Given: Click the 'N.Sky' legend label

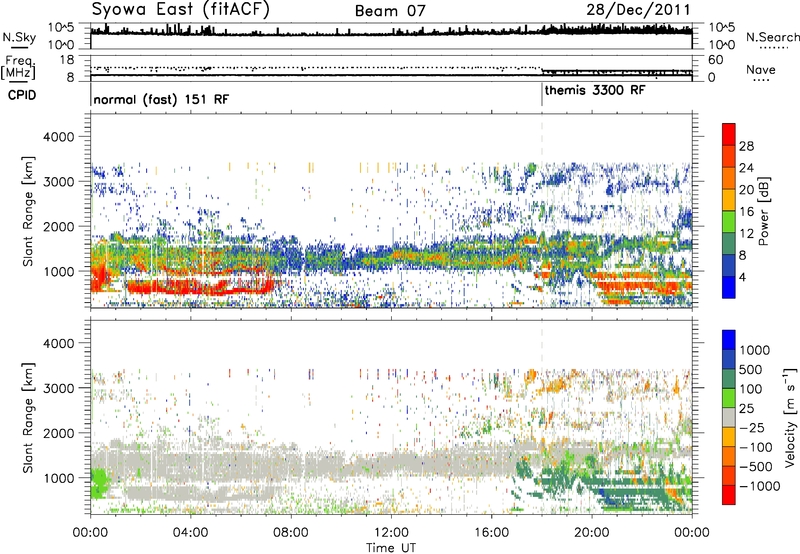Looking at the screenshot, I should (19, 37).
